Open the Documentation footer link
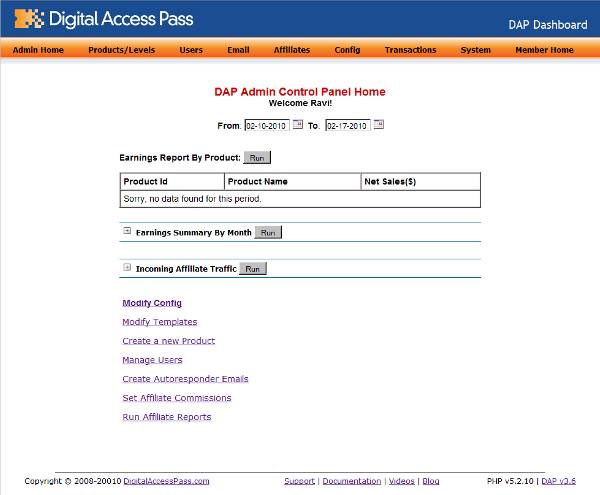The width and height of the screenshot is (600, 495). pyautogui.click(x=352, y=481)
